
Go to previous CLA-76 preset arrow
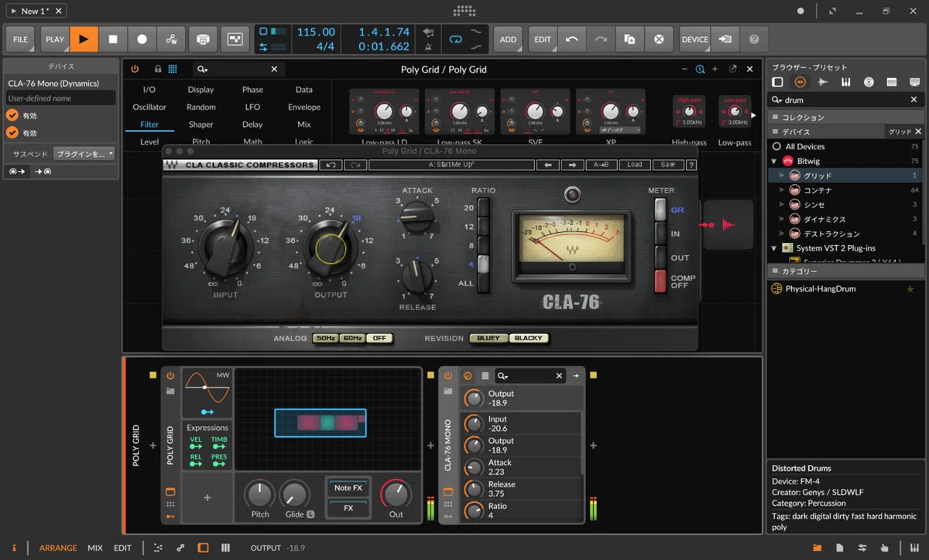click(548, 165)
